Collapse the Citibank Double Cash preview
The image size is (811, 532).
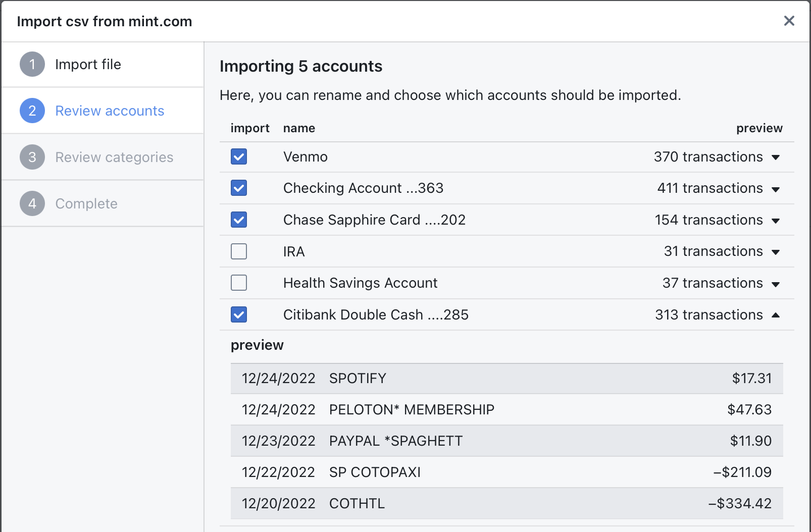pyautogui.click(x=776, y=315)
